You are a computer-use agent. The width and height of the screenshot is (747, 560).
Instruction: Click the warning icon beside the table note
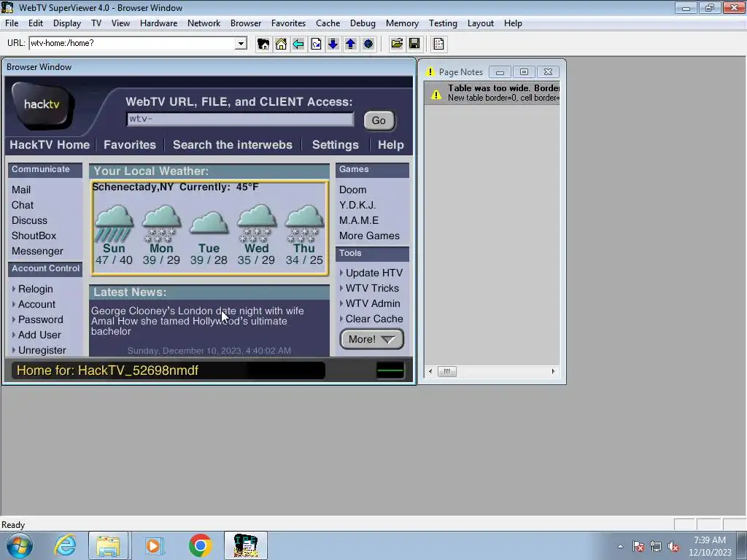coord(436,93)
